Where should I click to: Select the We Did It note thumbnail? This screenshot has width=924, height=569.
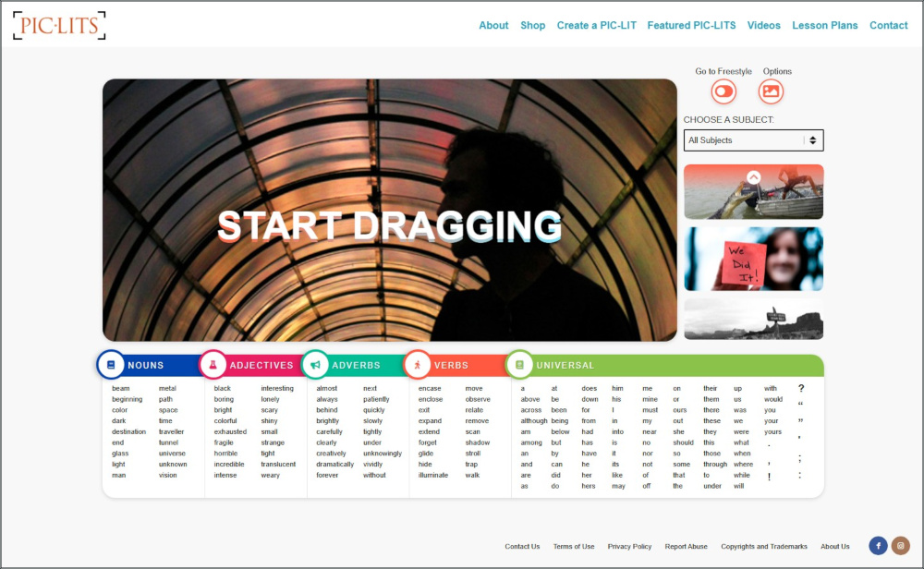tap(753, 260)
